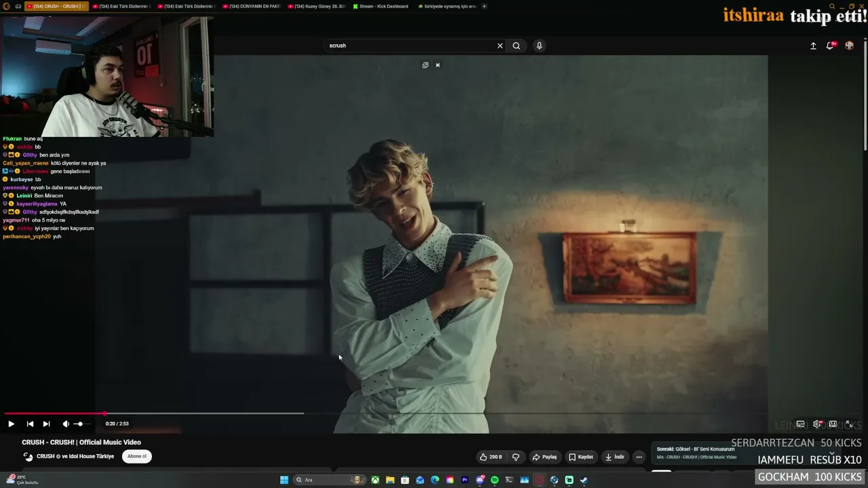Open Terminal from taskbar
The height and width of the screenshot is (488, 868).
click(509, 480)
